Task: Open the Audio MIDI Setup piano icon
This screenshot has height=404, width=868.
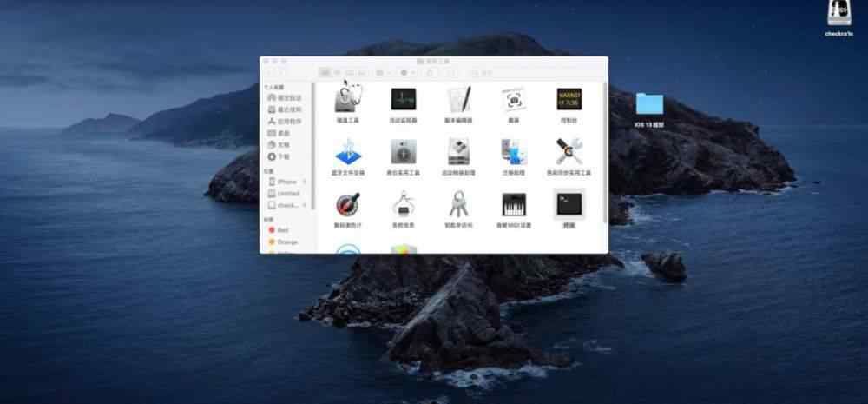Action: point(514,205)
